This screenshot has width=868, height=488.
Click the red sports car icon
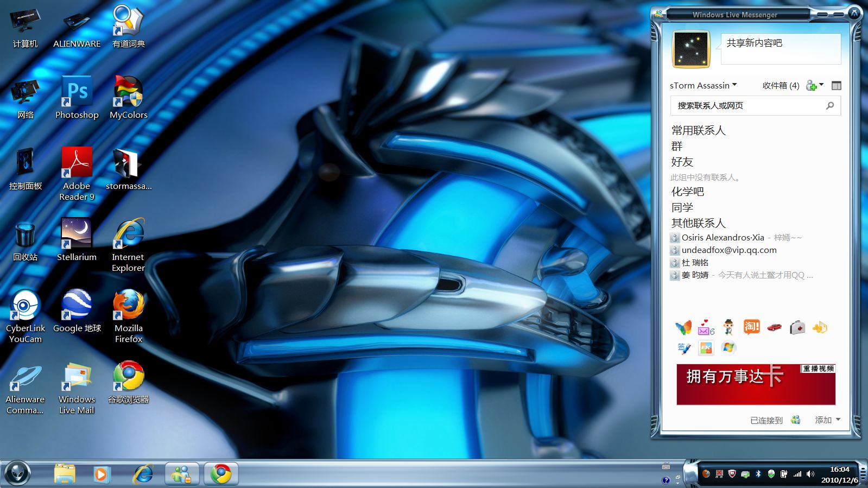click(774, 327)
